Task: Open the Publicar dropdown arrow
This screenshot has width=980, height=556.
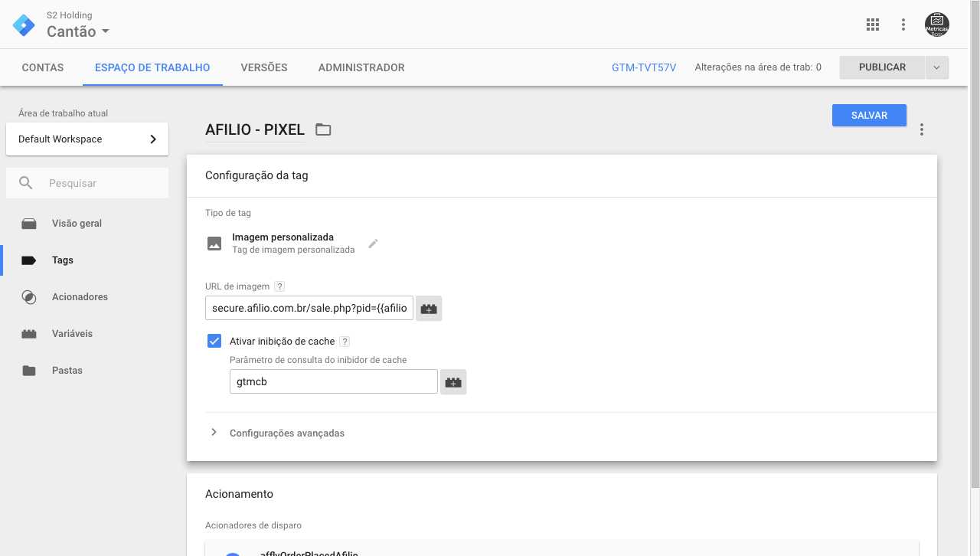Action: [937, 67]
